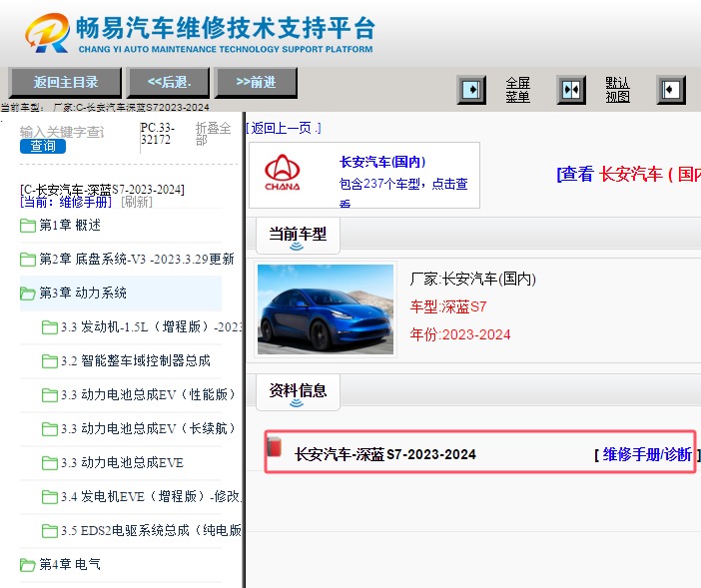701x588 pixels.
Task: Click 车型:深蓝S7 text
Action: [448, 306]
